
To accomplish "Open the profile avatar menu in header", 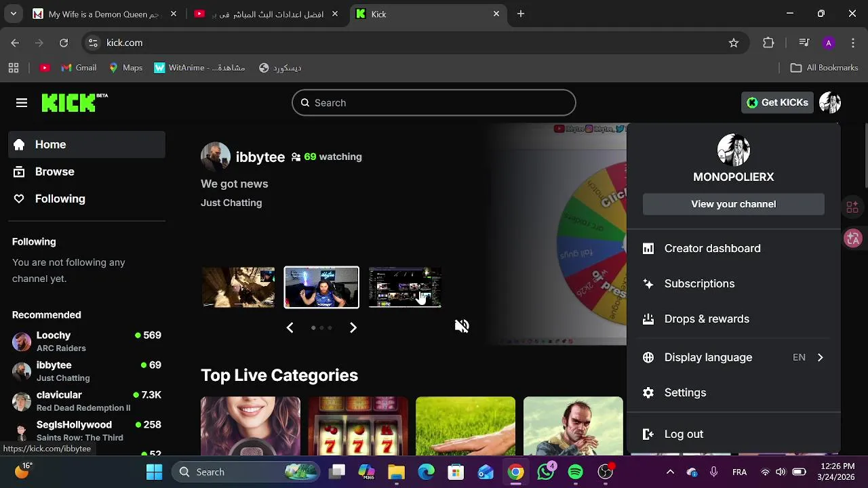I will click(x=830, y=102).
